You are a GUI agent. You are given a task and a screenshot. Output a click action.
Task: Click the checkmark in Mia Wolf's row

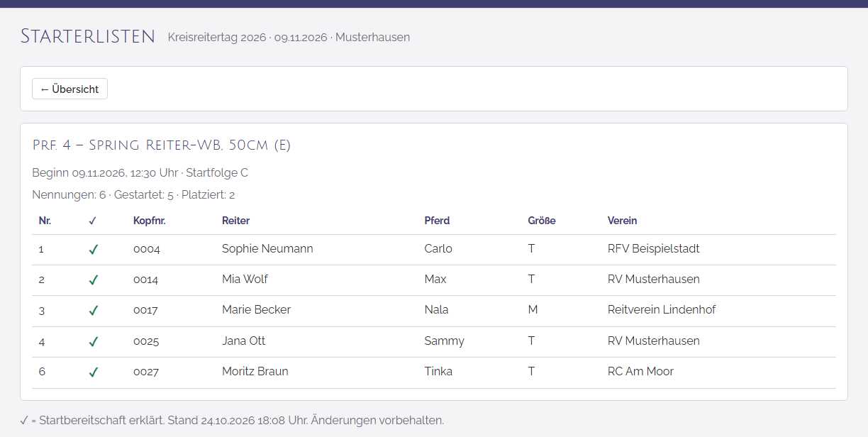pos(93,280)
